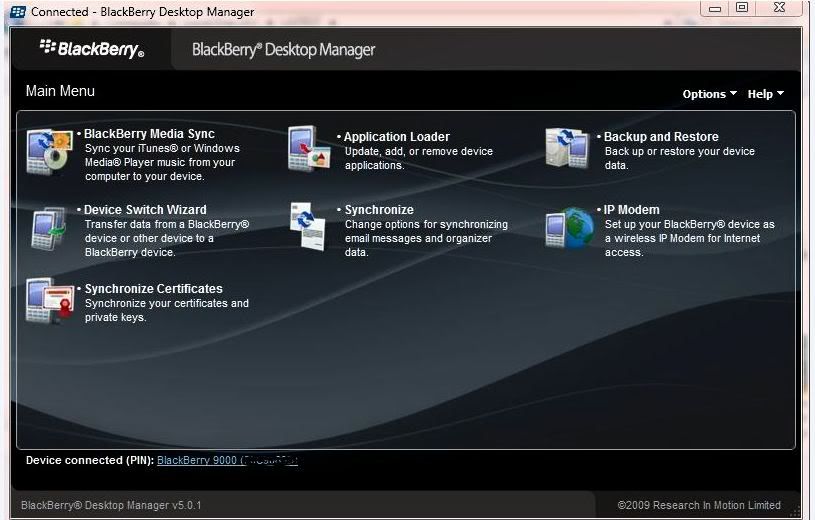815x520 pixels.
Task: Select the Application Loader title
Action: 397,137
